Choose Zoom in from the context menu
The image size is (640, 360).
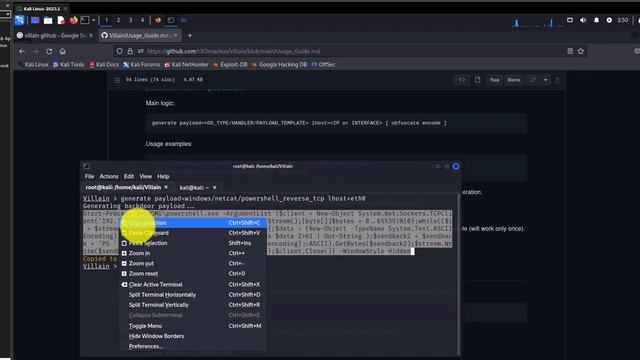192,253
